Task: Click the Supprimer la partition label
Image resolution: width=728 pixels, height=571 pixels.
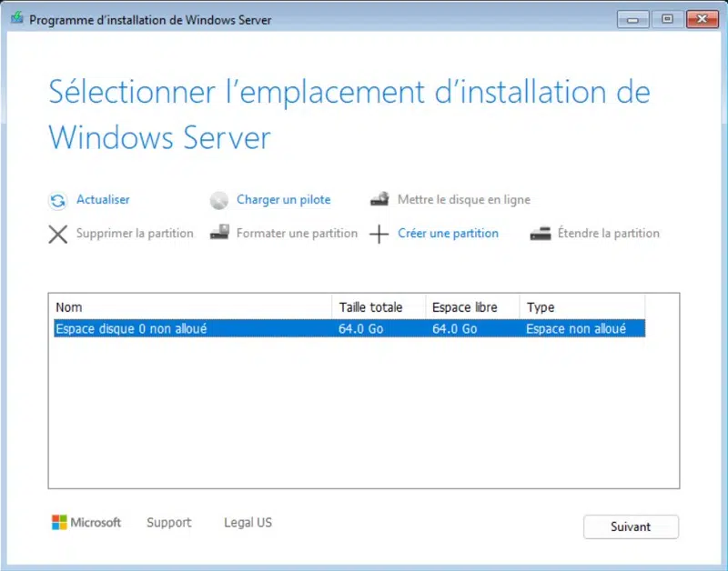Action: (x=135, y=233)
